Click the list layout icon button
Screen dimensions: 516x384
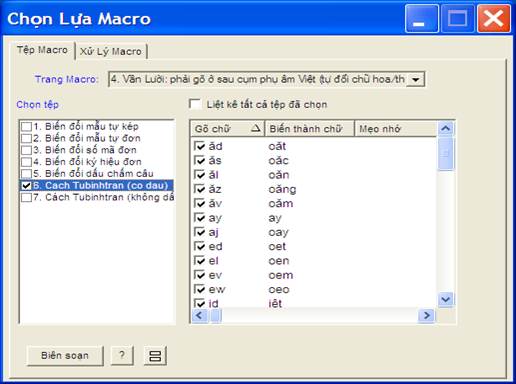coord(155,356)
